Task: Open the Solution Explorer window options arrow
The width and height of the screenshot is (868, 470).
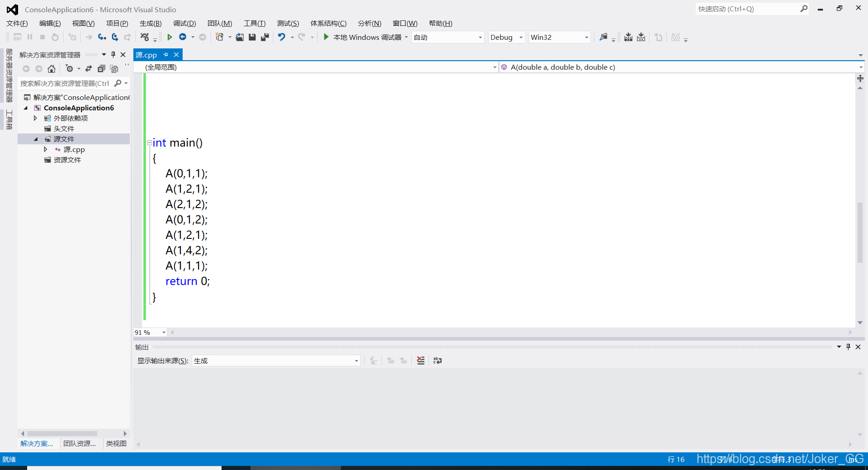Action: point(104,55)
